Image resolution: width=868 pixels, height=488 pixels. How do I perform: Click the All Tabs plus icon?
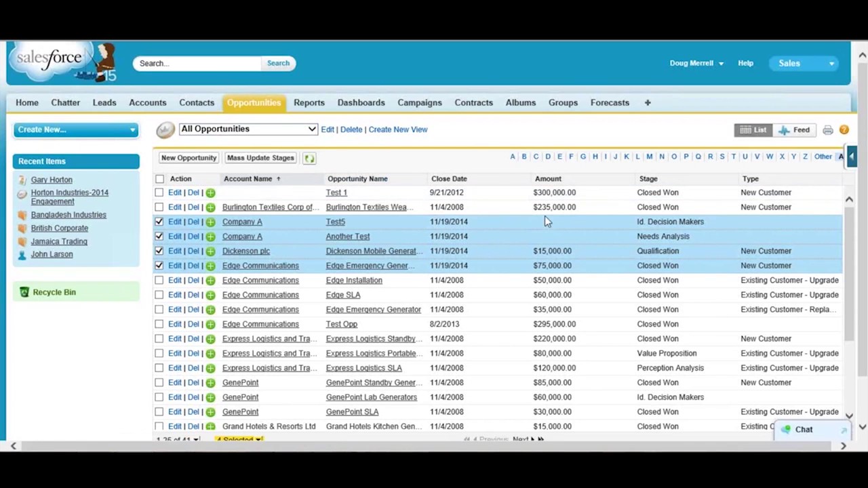click(648, 102)
